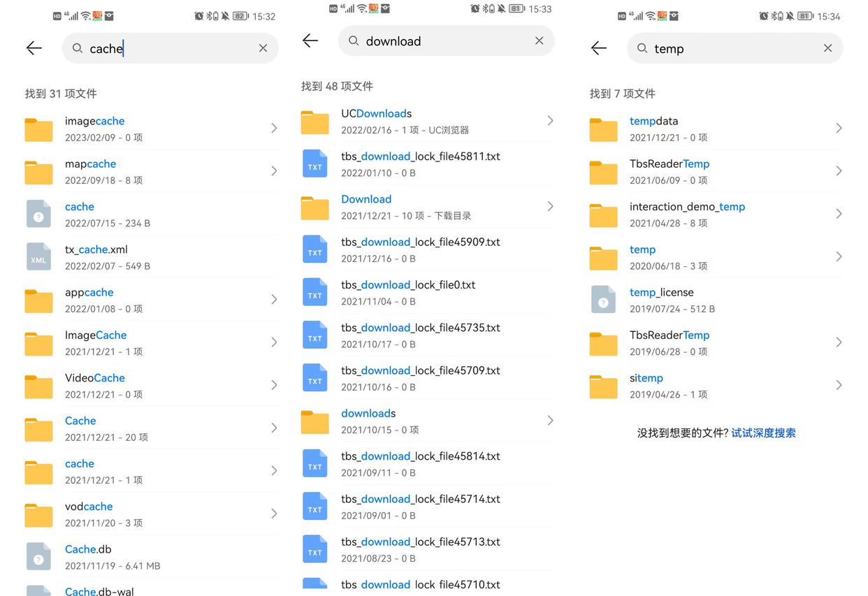
Task: Select the XML icon beside tx_cache.xml
Action: pos(38,257)
